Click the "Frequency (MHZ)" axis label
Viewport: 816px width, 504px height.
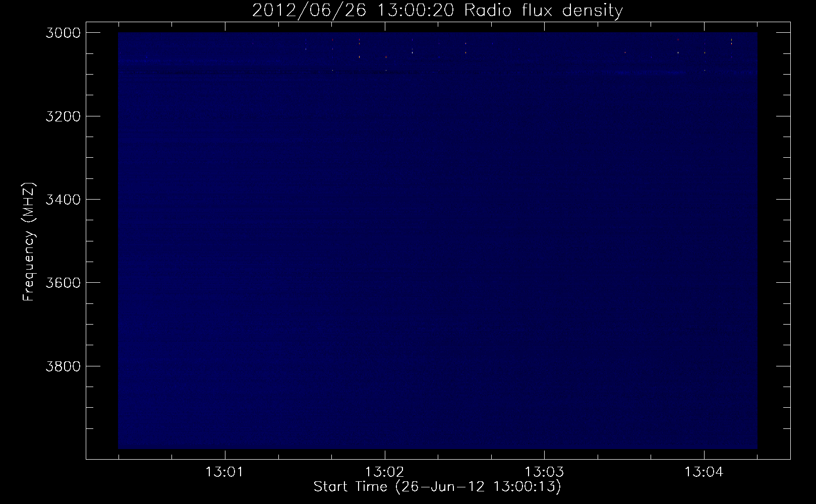click(x=29, y=241)
